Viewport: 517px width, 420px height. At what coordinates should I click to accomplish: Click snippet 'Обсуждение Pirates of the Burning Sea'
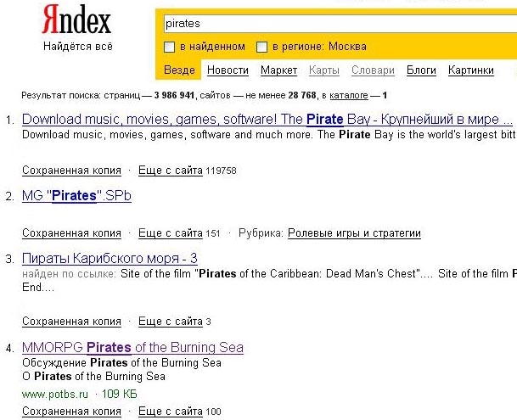(x=121, y=363)
